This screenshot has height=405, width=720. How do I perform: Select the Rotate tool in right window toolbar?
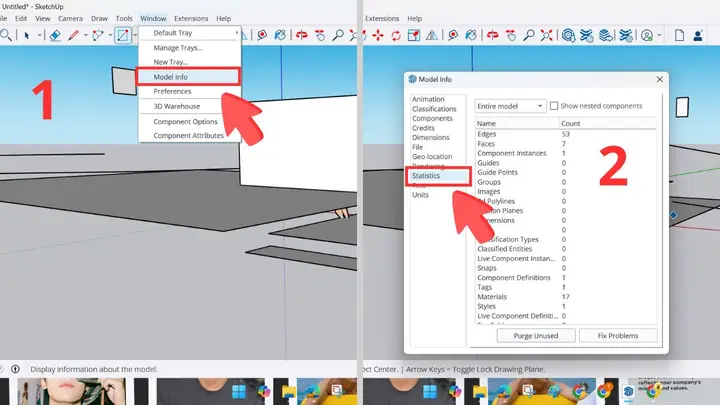tap(396, 35)
